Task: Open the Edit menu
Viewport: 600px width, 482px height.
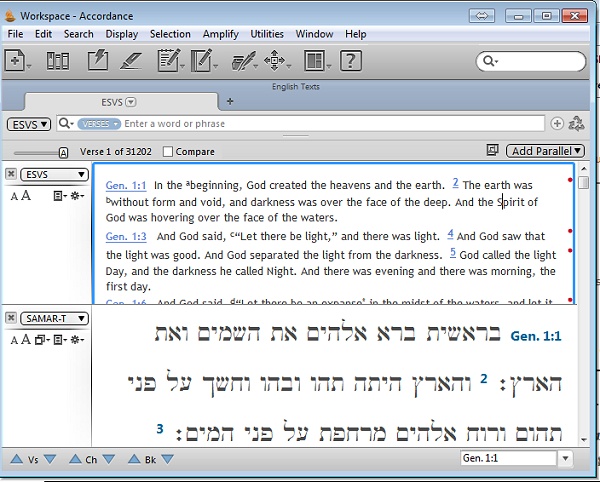Action: coord(43,34)
